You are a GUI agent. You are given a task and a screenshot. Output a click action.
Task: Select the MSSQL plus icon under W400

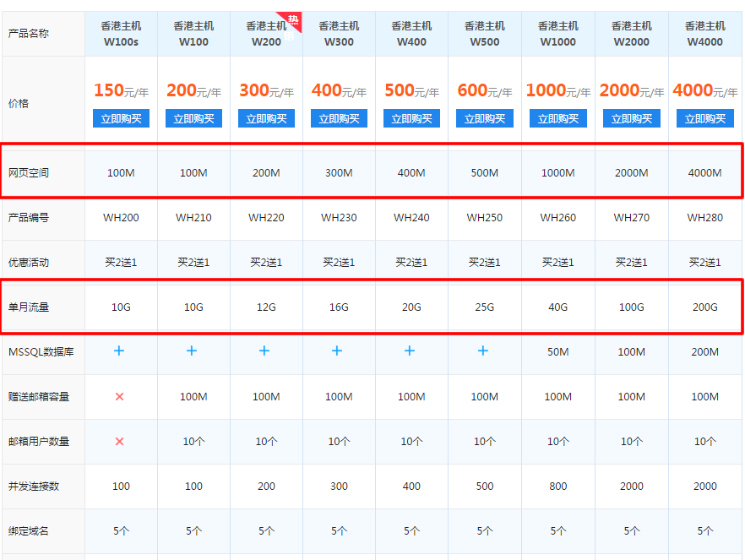410,351
